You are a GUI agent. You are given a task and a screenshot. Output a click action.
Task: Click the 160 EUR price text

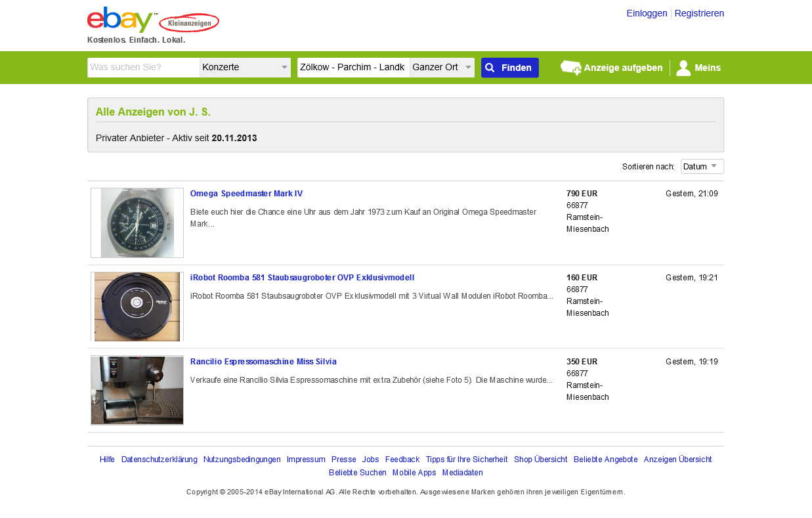click(582, 278)
